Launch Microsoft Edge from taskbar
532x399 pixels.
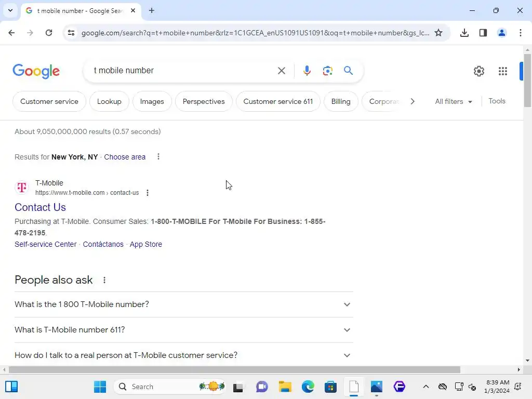(x=308, y=387)
